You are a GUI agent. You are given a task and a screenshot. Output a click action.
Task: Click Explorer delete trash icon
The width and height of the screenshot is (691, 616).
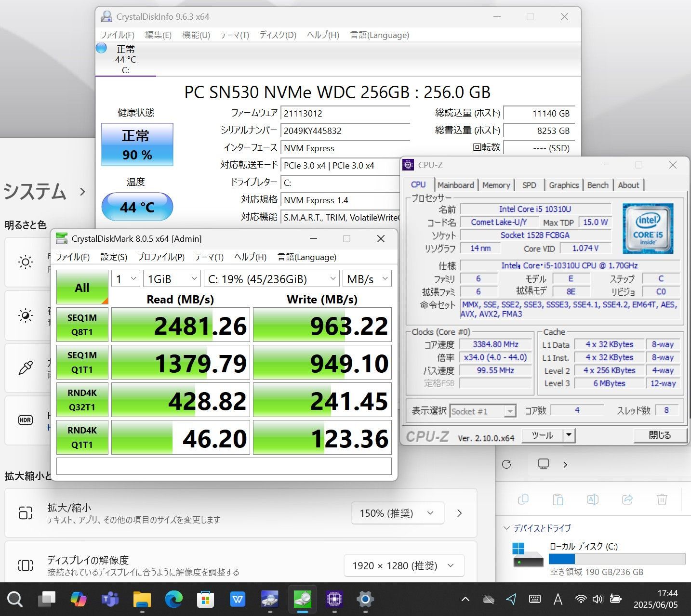tap(662, 499)
